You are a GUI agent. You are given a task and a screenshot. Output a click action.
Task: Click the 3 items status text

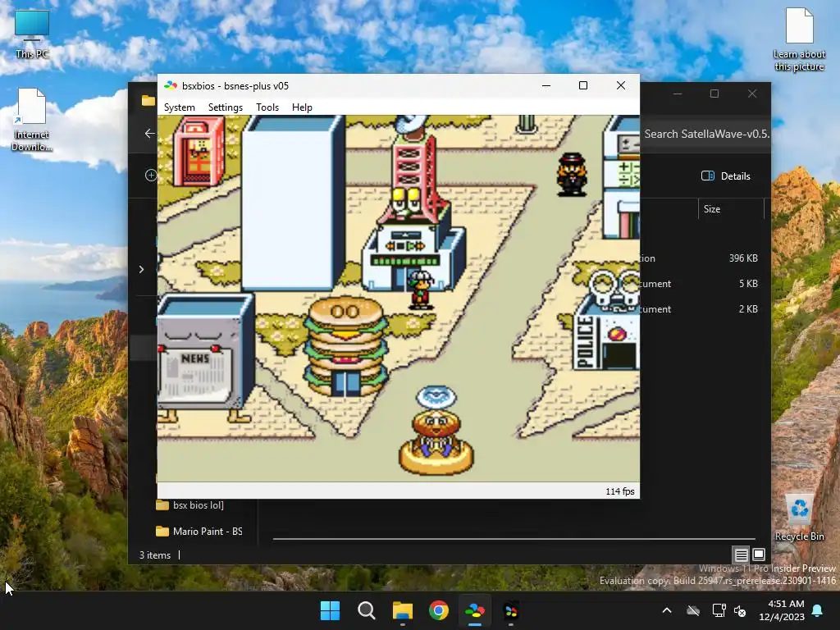point(155,555)
